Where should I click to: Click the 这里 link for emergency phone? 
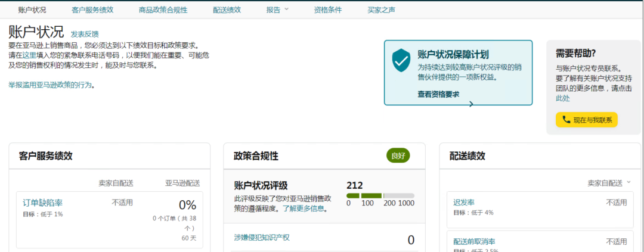[30, 55]
